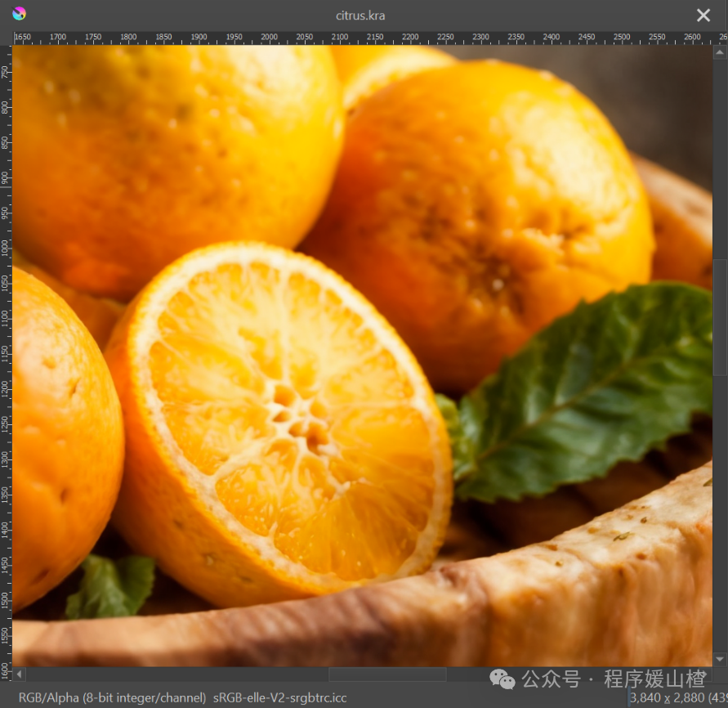Click the 2000 mark on the horizontal ruler
This screenshot has height=708, width=728.
pyautogui.click(x=270, y=37)
